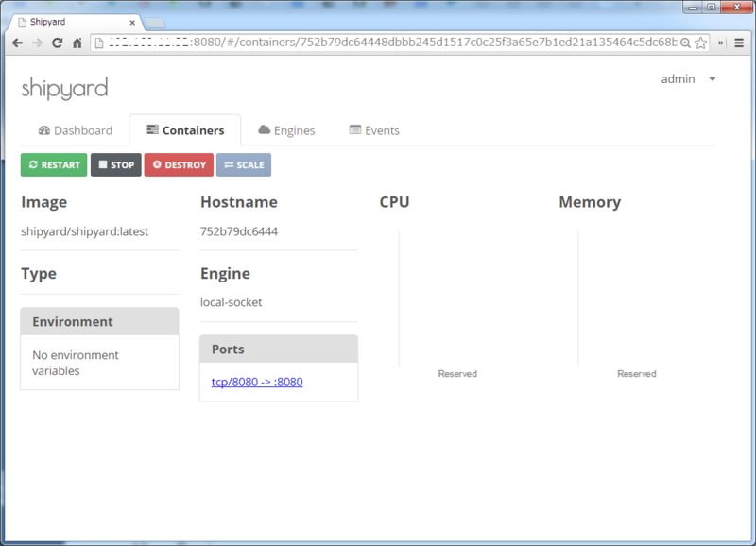Click the back navigation arrow

click(x=16, y=43)
